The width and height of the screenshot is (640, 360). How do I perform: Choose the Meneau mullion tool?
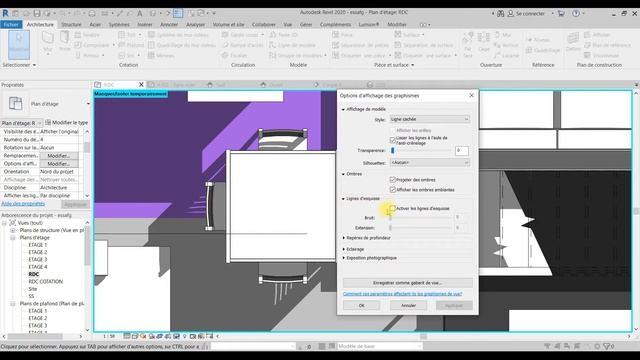(x=161, y=55)
